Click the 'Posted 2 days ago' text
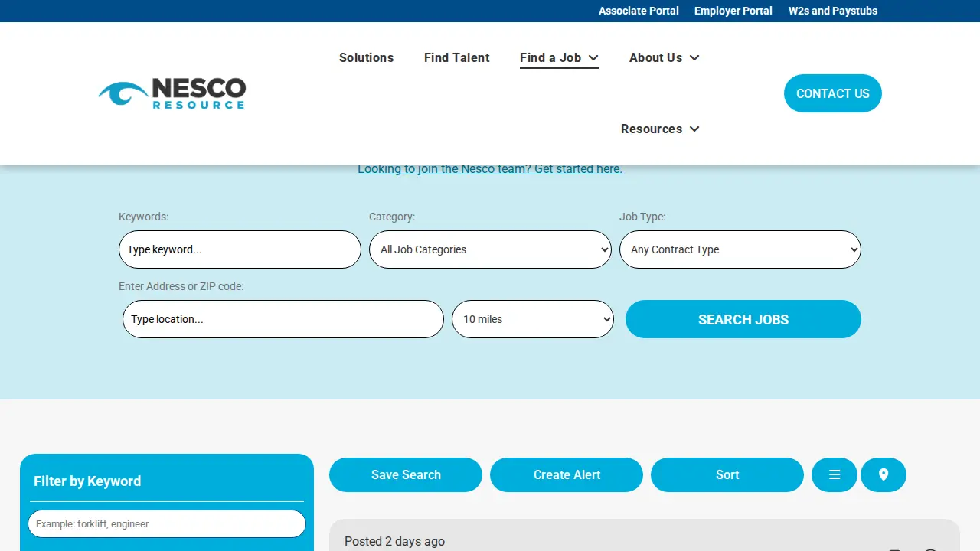This screenshot has height=551, width=980. (x=394, y=541)
